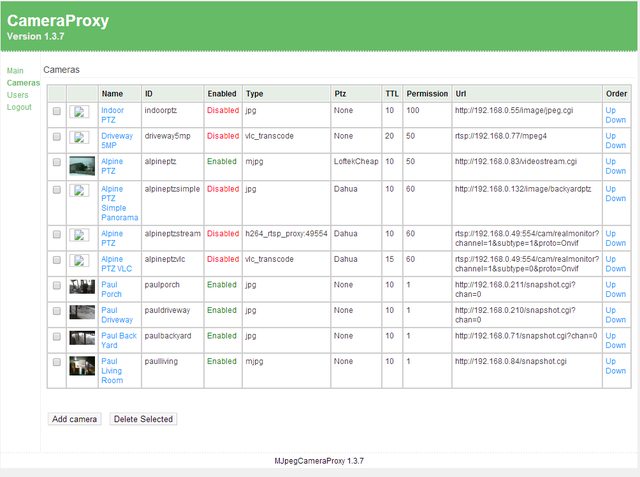The image size is (640, 477).
Task: Move alpineptz camera up
Action: click(x=611, y=161)
